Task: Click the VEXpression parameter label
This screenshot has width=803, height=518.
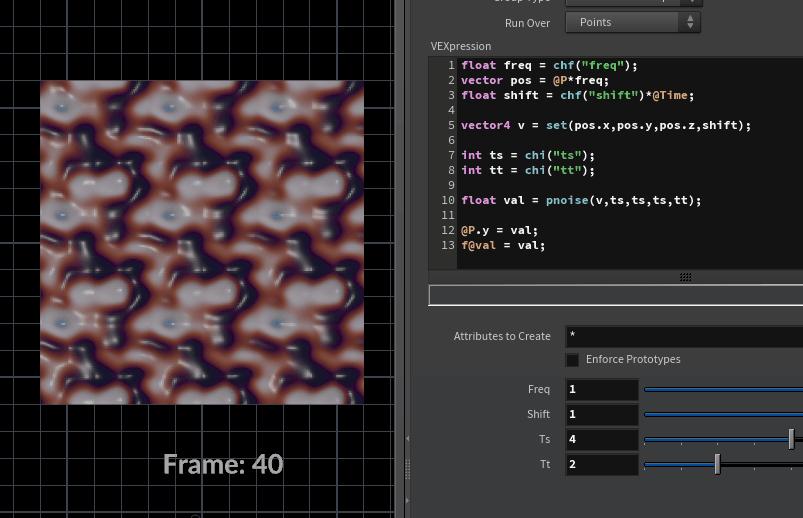Action: (x=461, y=46)
